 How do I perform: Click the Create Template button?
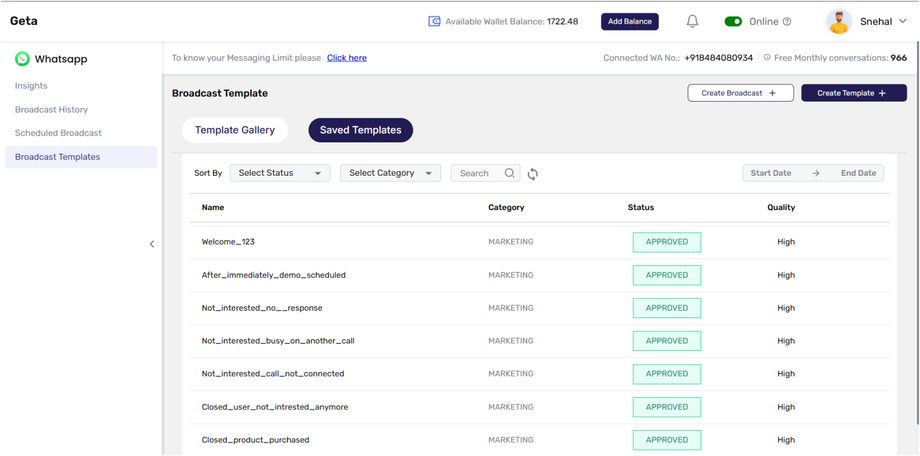click(853, 93)
